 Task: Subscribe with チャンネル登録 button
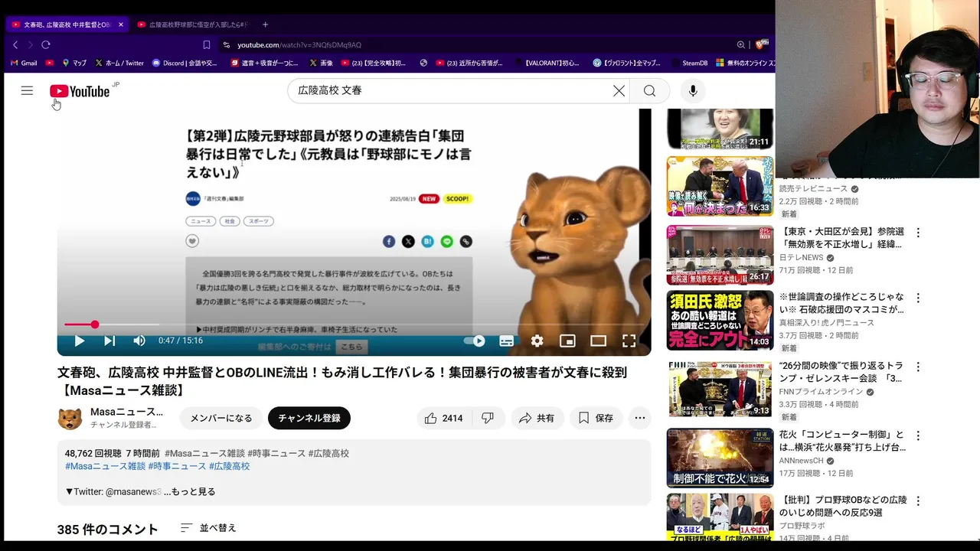pos(309,418)
